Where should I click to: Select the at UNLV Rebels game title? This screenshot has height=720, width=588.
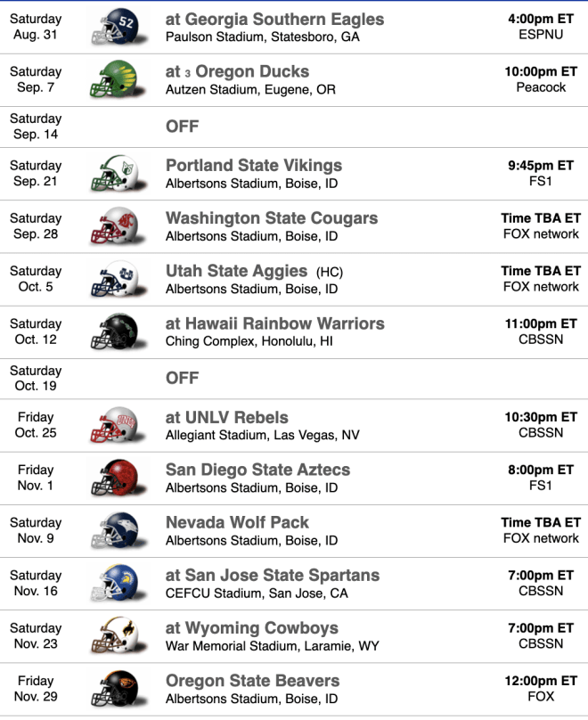227,417
